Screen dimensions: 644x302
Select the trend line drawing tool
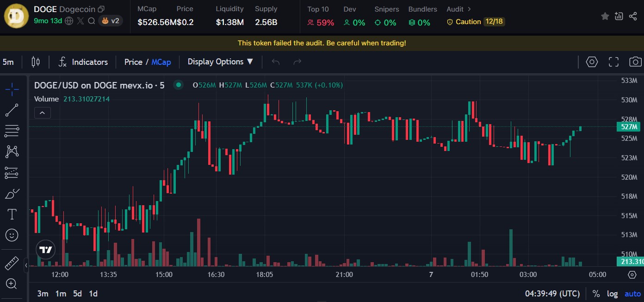12,110
